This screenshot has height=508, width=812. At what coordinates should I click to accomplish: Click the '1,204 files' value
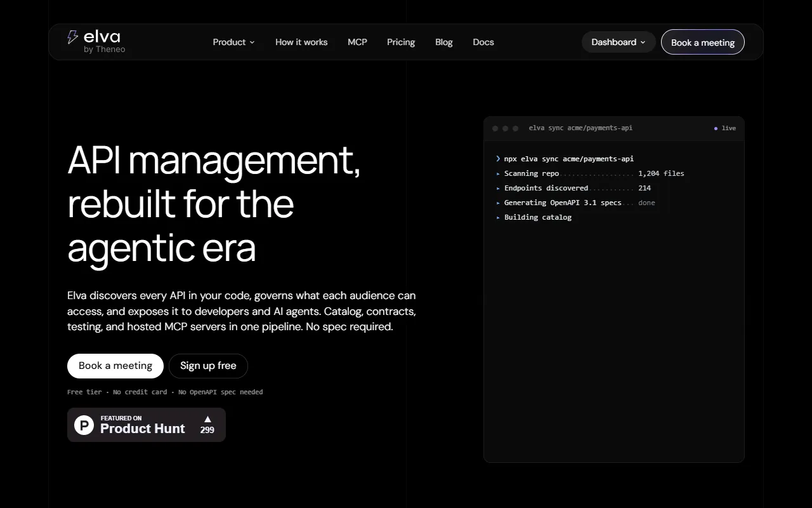[x=661, y=173]
